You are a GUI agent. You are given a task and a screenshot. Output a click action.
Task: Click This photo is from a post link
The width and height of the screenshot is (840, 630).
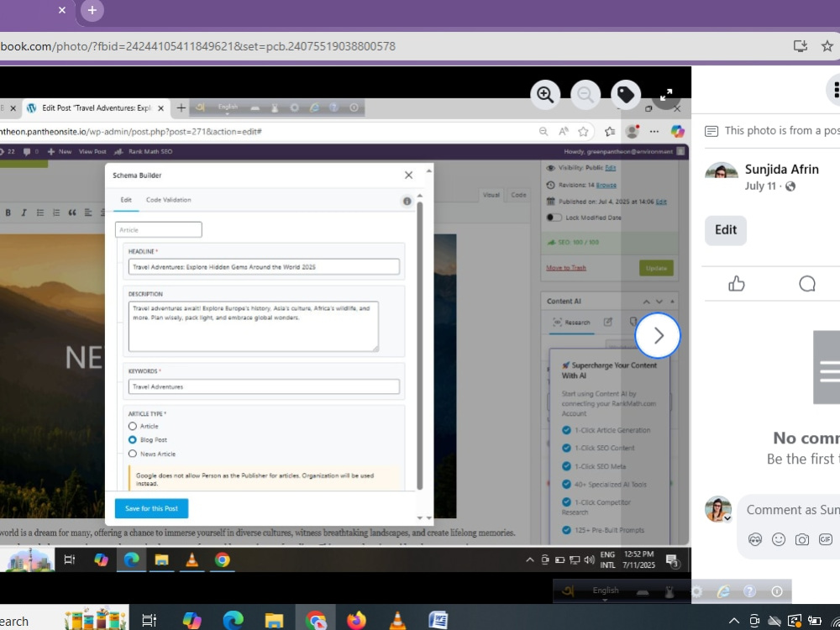781,131
